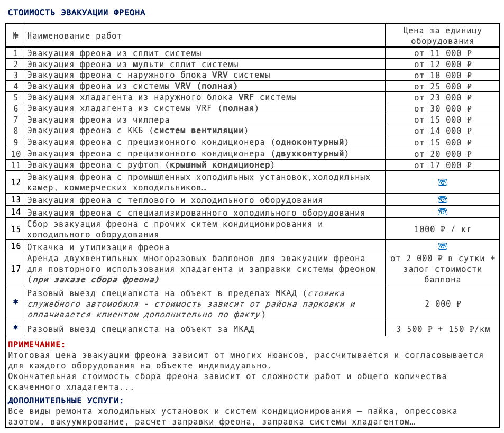The image size is (504, 433).
Task: Click the price от 14 000 ₽
Action: tap(442, 131)
